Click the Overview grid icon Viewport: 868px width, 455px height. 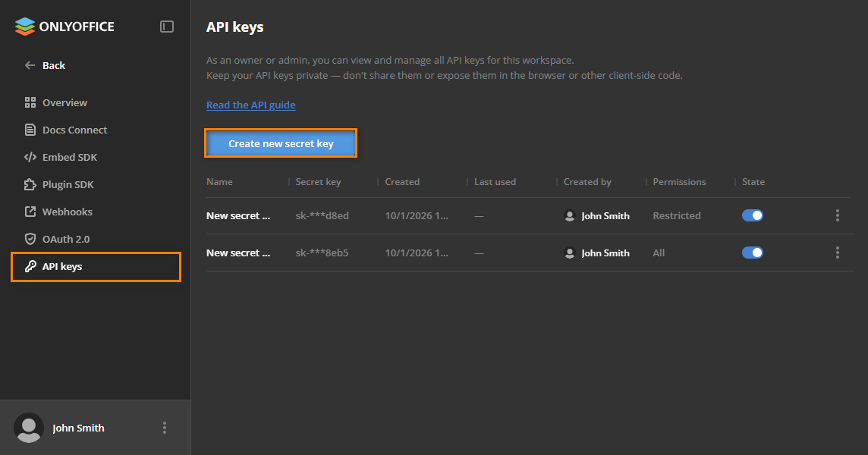click(30, 102)
